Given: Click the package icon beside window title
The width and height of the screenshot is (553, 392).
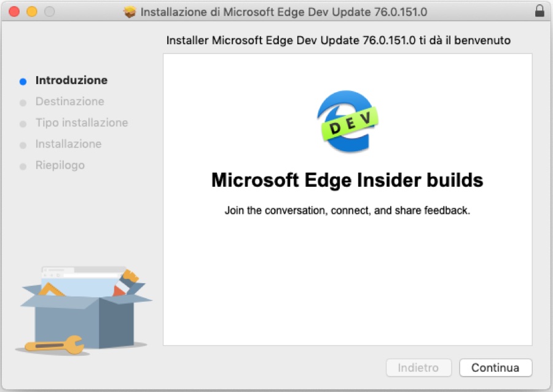Looking at the screenshot, I should pos(130,12).
